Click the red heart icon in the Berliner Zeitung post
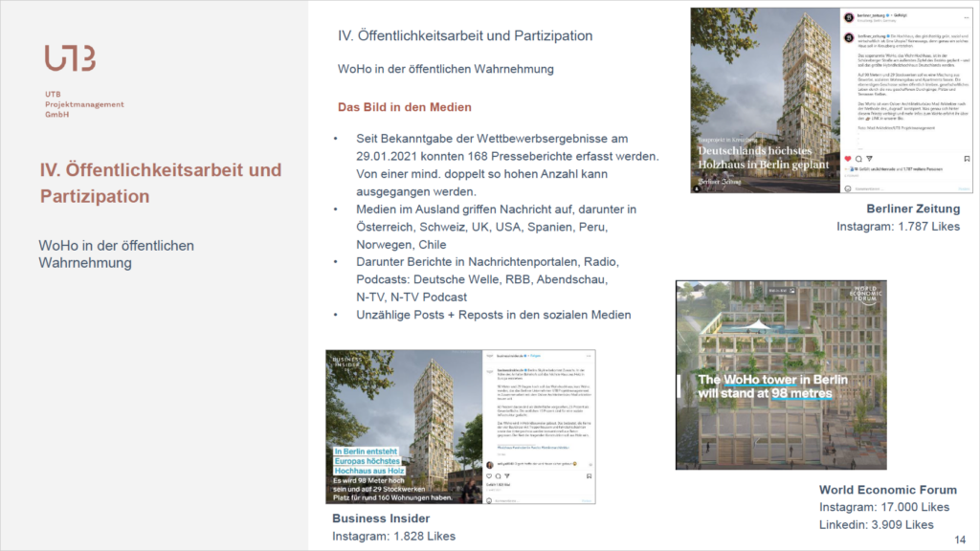 tap(848, 159)
